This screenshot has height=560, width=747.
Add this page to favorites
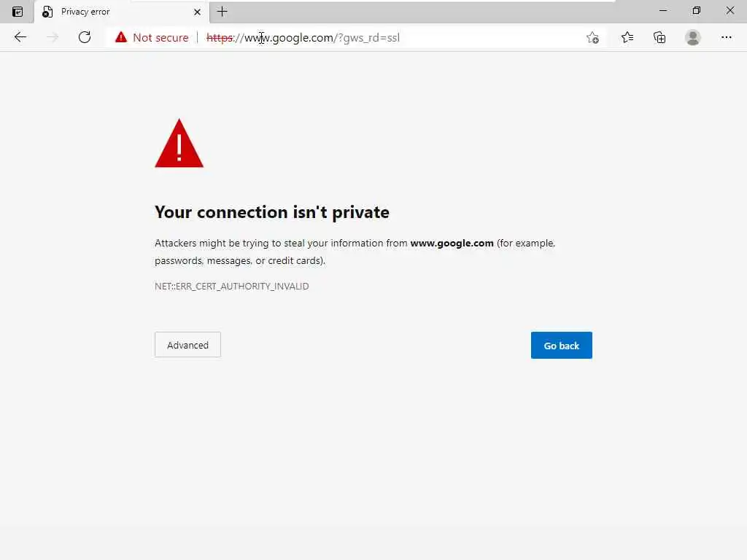[592, 37]
